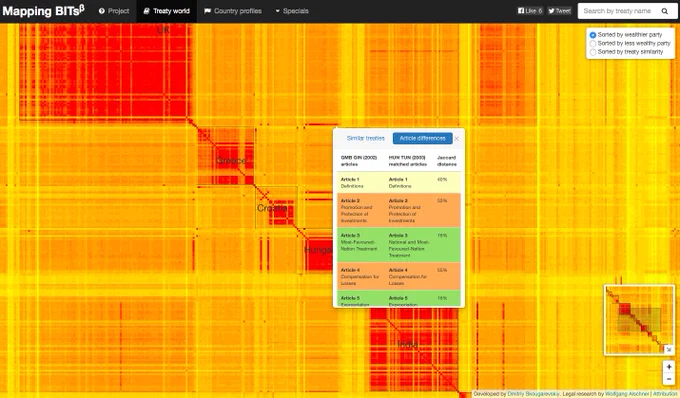Click the Hungary cluster label

pyautogui.click(x=318, y=250)
